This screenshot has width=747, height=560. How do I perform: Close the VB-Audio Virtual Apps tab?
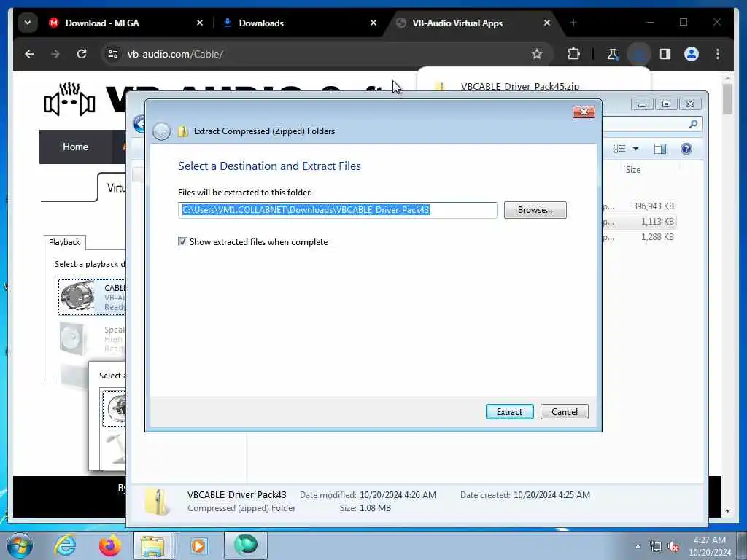[x=547, y=23]
